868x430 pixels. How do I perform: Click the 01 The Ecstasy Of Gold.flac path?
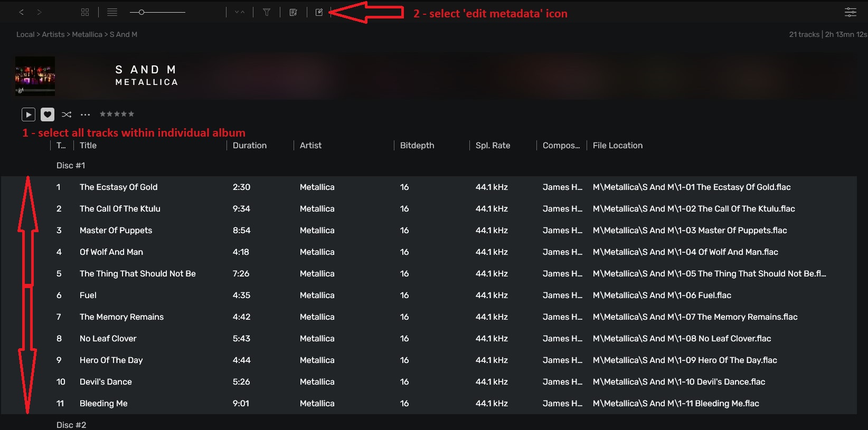(x=692, y=187)
